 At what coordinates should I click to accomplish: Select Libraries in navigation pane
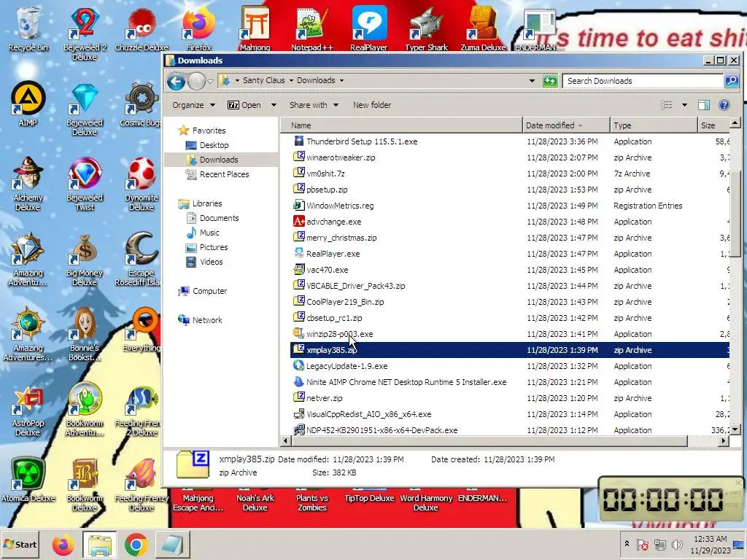200,203
